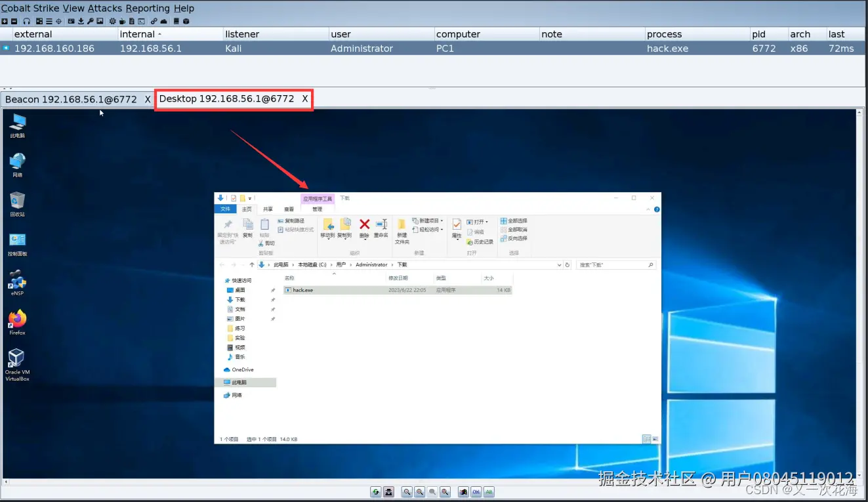This screenshot has width=868, height=502.
Task: Click the coffee cup Java applet icon
Action: coord(122,21)
